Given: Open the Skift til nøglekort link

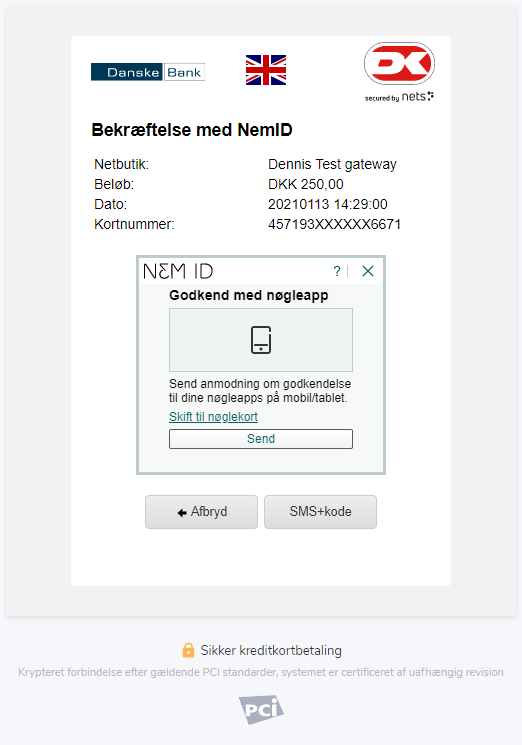Looking at the screenshot, I should click(x=213, y=417).
